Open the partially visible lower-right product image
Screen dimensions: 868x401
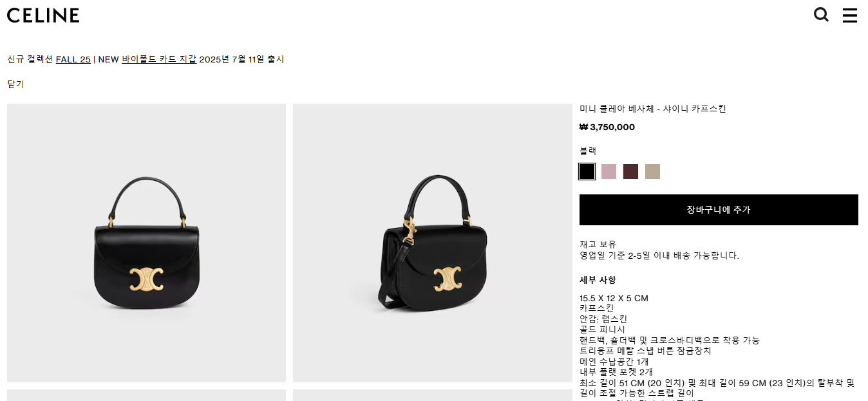pos(432,395)
